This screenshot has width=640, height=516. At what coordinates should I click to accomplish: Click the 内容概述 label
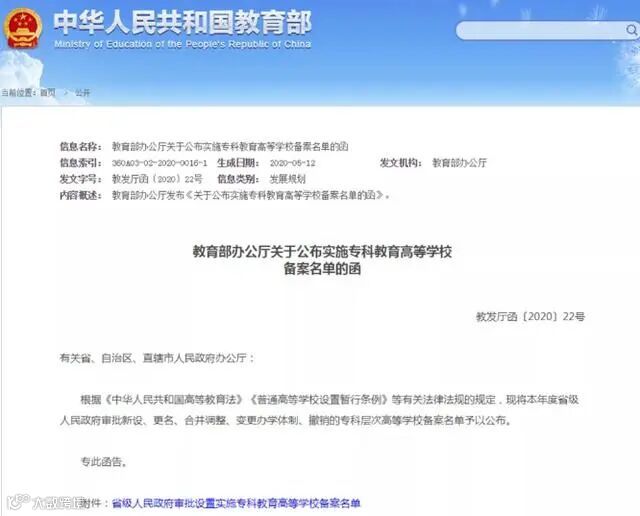point(80,196)
